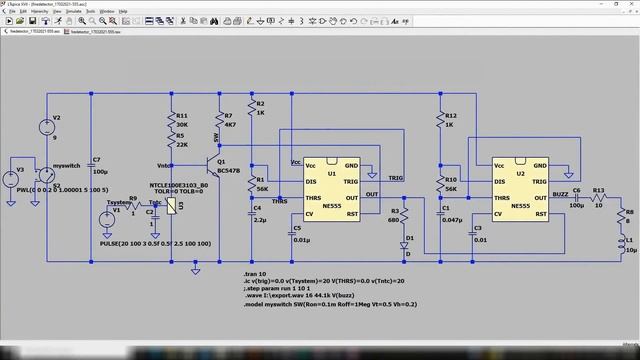
Task: Click the Zoom Out magnifier icon
Action: tap(102, 21)
